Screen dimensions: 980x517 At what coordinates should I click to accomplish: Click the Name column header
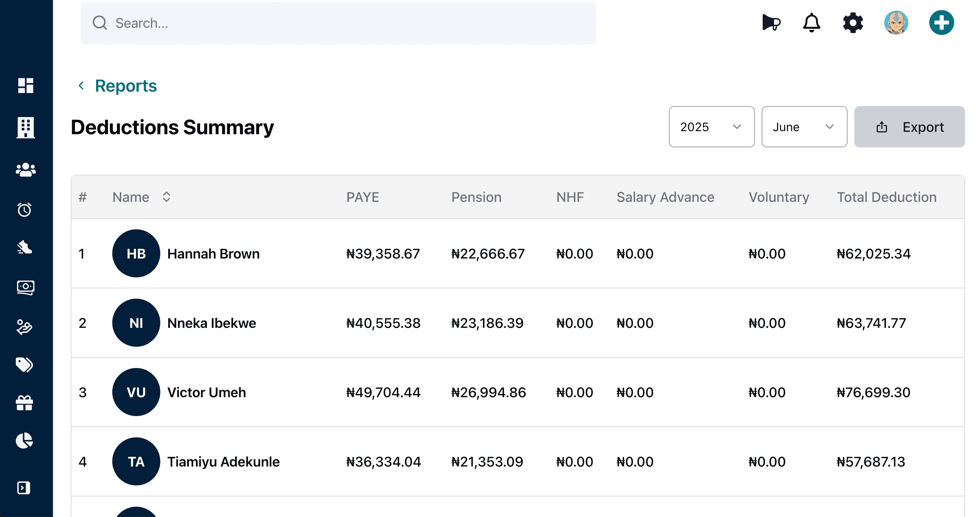[130, 197]
